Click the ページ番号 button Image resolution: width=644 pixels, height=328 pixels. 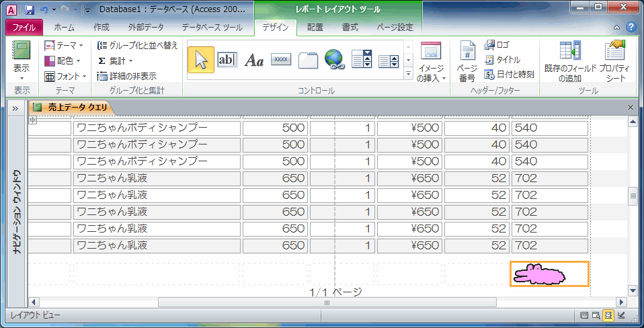pyautogui.click(x=467, y=60)
